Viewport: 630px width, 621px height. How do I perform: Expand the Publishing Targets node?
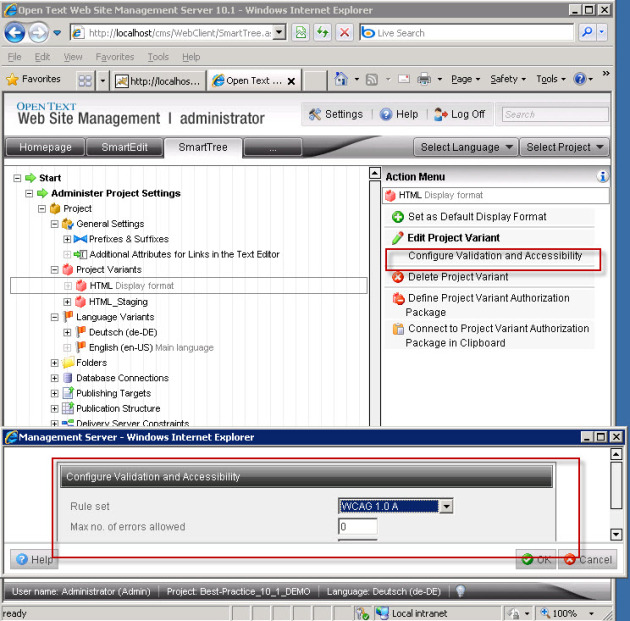click(x=55, y=393)
